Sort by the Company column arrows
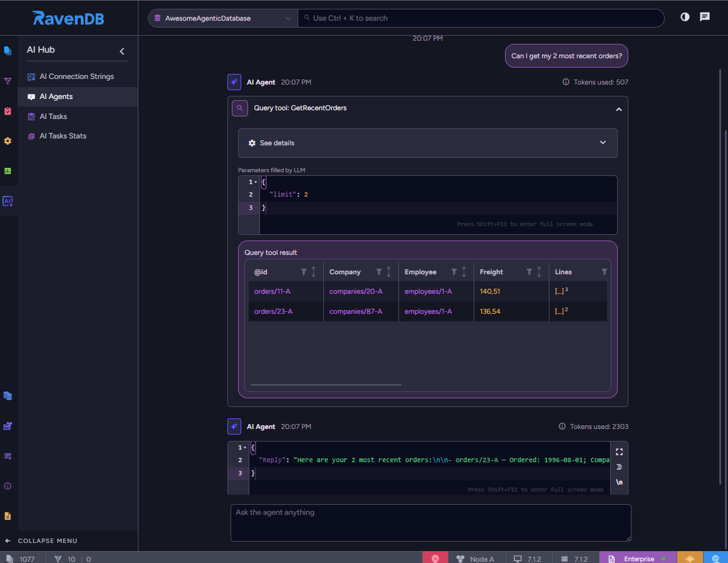 tap(388, 272)
